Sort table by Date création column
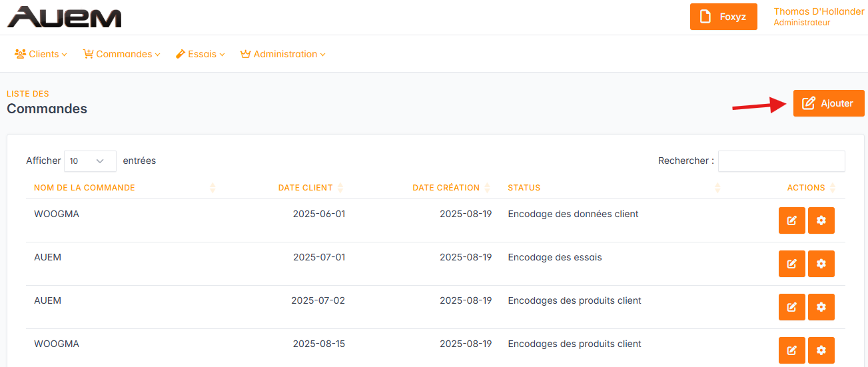The width and height of the screenshot is (868, 367). pyautogui.click(x=446, y=188)
